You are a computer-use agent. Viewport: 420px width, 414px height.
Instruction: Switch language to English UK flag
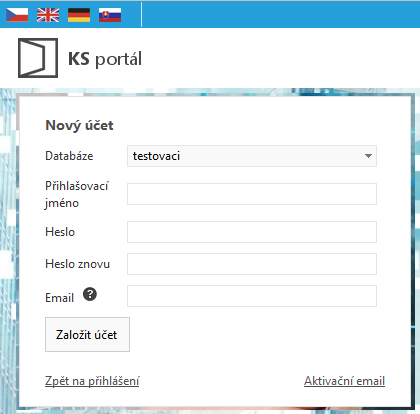point(48,15)
